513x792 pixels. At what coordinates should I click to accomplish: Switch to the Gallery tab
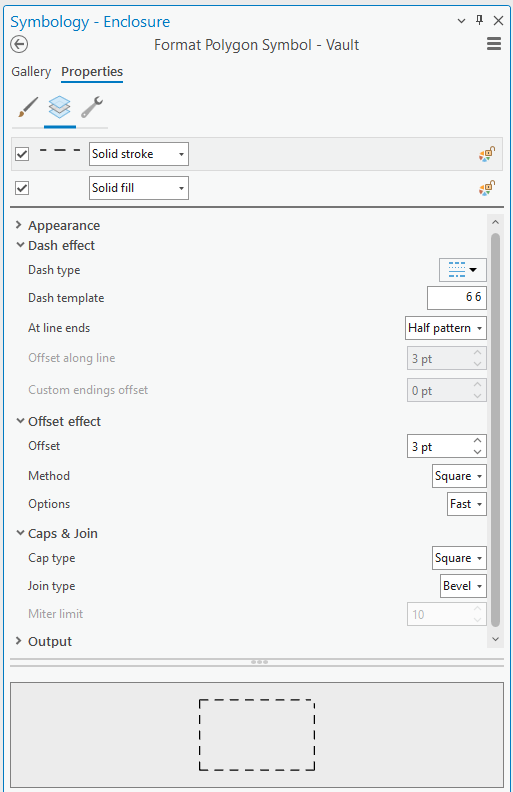coord(31,72)
